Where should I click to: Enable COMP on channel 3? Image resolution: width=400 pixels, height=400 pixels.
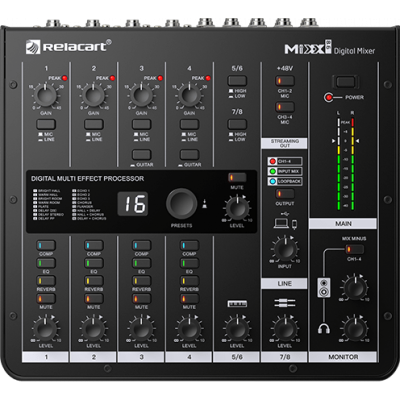142,246
